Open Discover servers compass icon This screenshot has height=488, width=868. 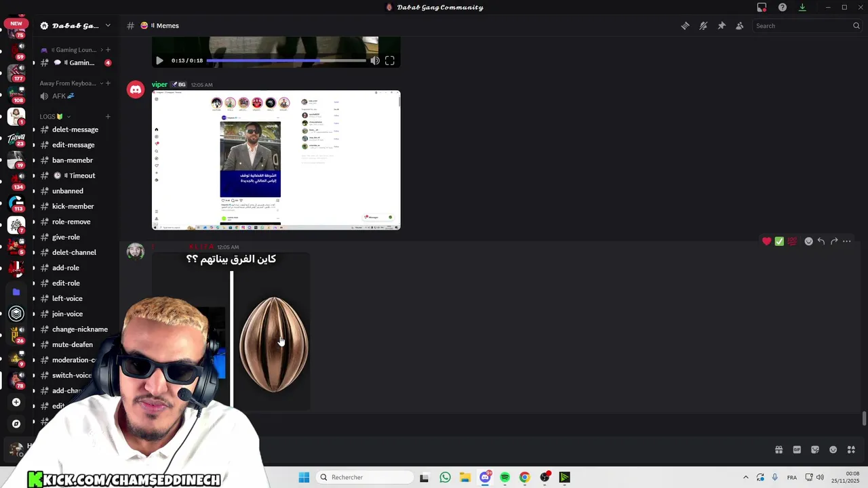16,424
